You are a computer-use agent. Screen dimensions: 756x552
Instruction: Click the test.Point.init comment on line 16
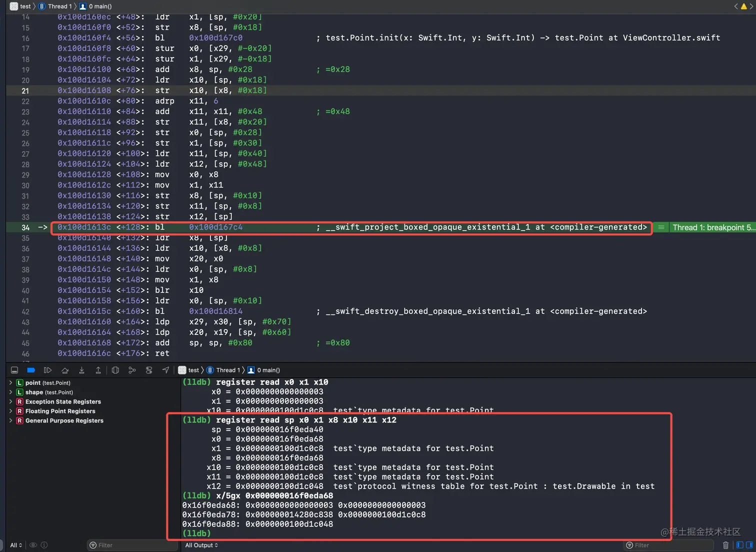click(x=518, y=37)
